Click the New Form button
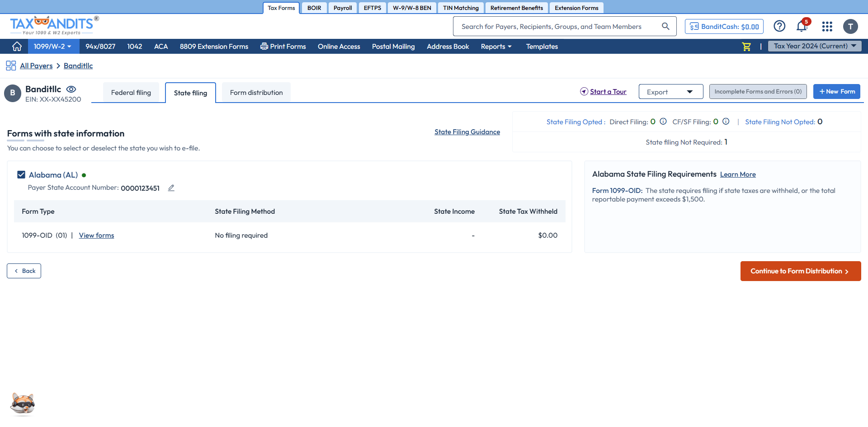The image size is (868, 427). point(837,92)
